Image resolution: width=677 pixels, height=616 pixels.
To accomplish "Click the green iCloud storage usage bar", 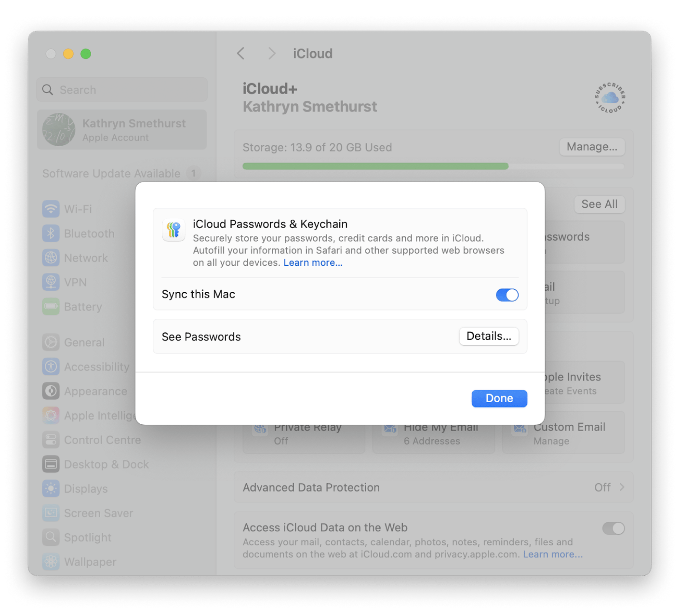I will [x=375, y=166].
